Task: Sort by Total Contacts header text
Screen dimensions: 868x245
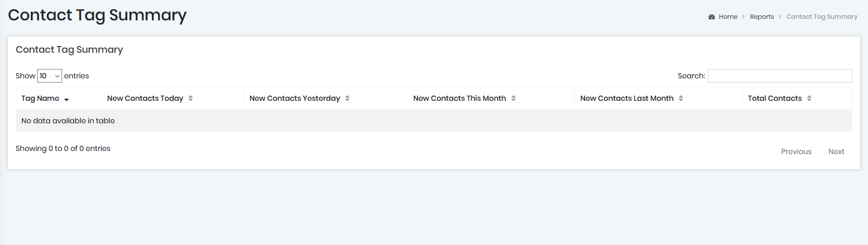Action: click(775, 98)
